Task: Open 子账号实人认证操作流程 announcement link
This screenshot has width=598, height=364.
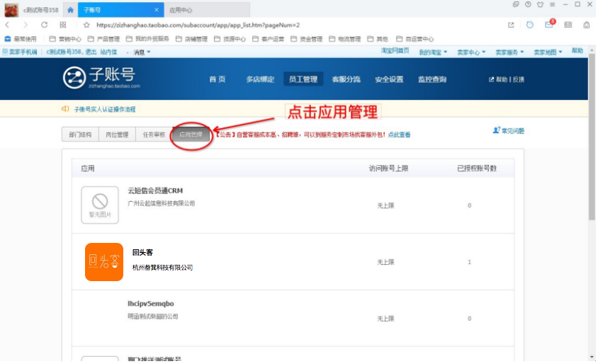Action: 105,109
